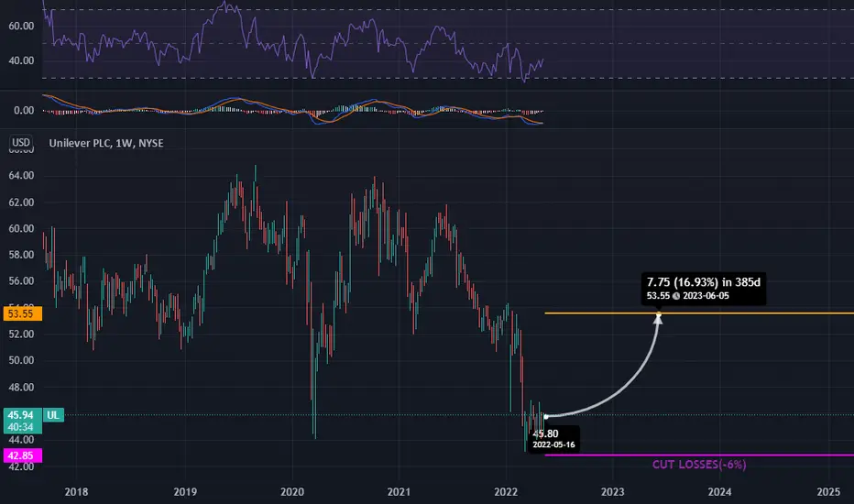Click 2021 on the time axis
The image size is (854, 504).
[399, 492]
